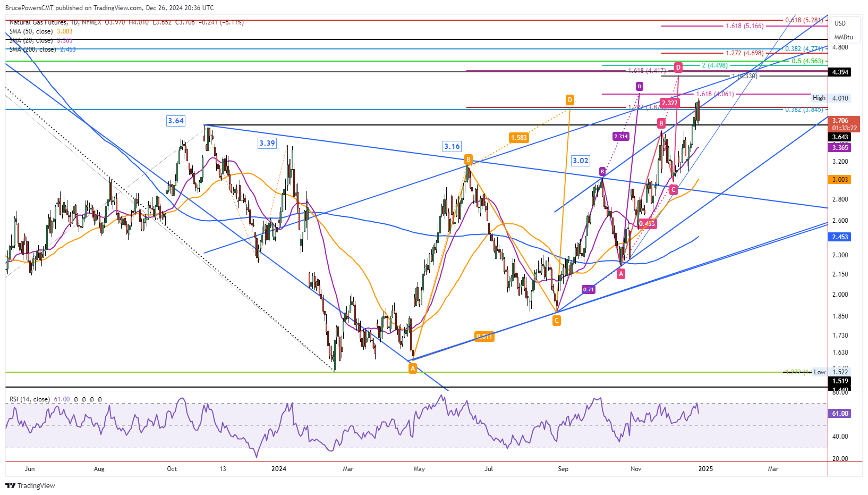Click the 0.5 (4.563) Fibonacci label
868x495 pixels.
click(x=807, y=61)
